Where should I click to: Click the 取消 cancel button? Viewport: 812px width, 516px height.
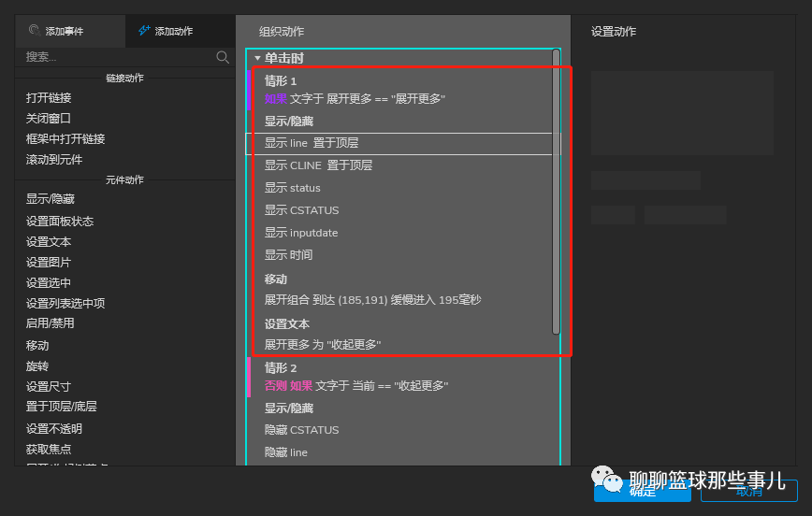748,491
